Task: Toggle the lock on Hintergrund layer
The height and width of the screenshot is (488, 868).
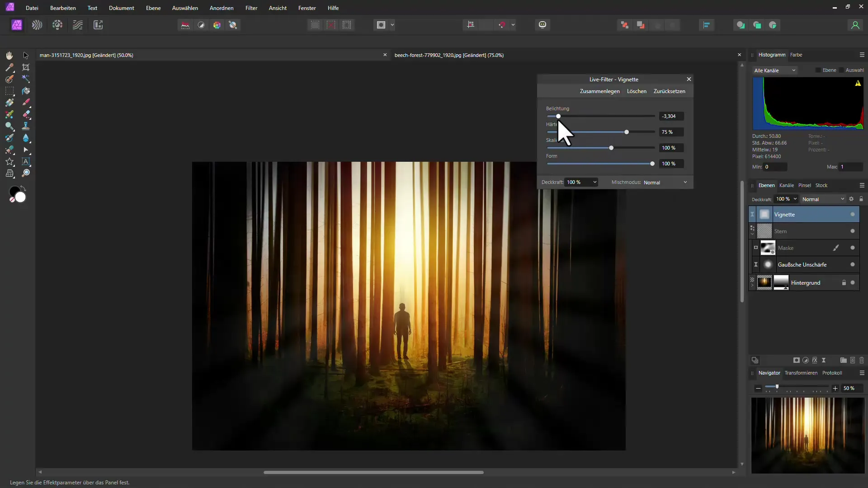Action: (844, 283)
